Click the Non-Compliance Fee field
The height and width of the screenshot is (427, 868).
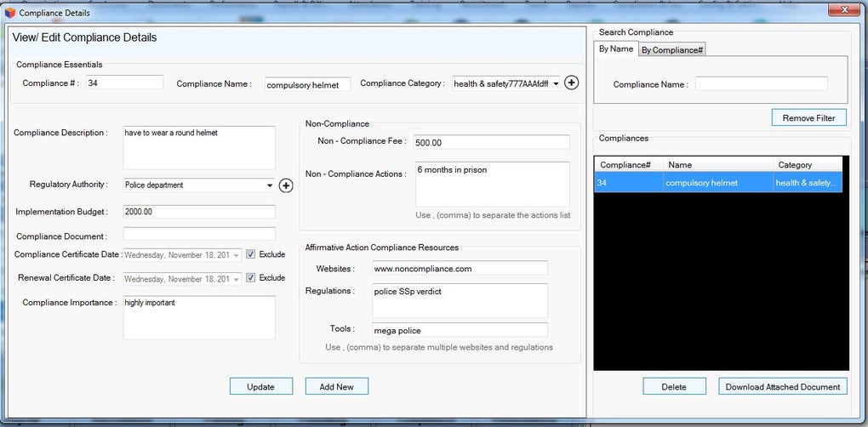(492, 142)
